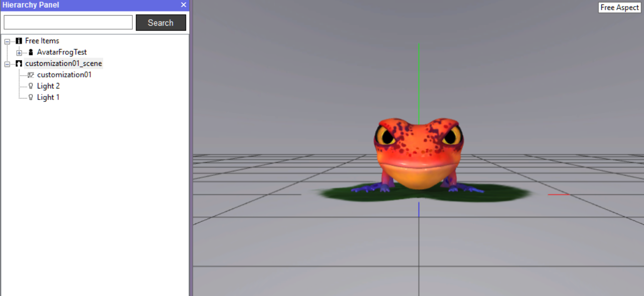Close the Hierarchy Panel
Viewport: 644px width, 296px height.
point(183,5)
